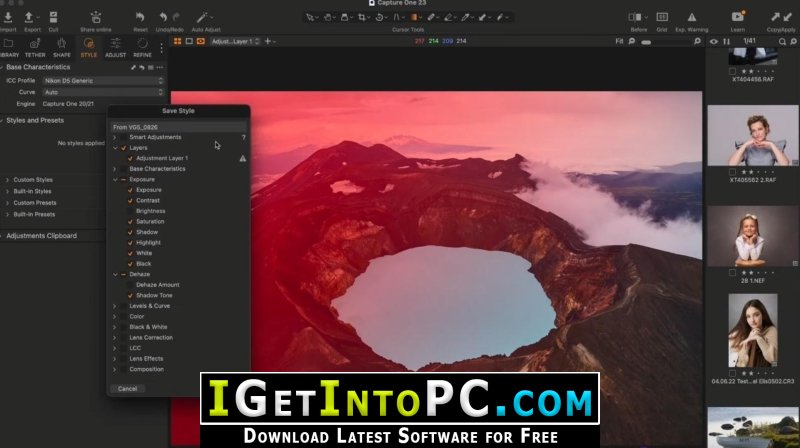Click the Import toolbar icon
800x448 pixels.
click(8, 17)
